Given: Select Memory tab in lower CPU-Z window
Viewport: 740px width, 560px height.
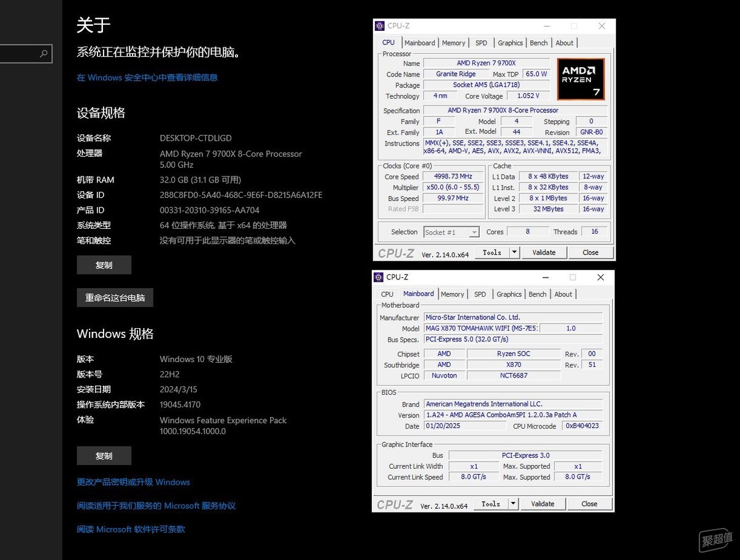Looking at the screenshot, I should point(453,294).
